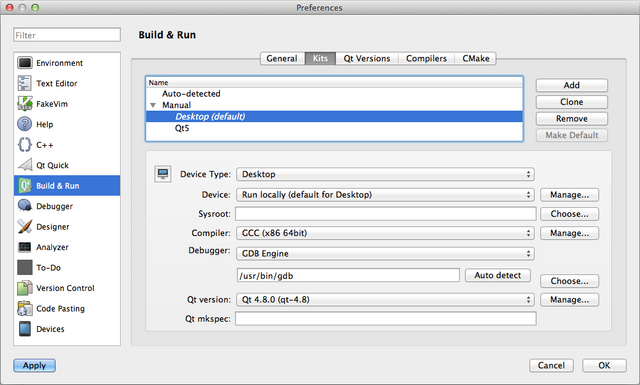The height and width of the screenshot is (385, 640).
Task: Select the C++ braces icon
Action: click(24, 145)
